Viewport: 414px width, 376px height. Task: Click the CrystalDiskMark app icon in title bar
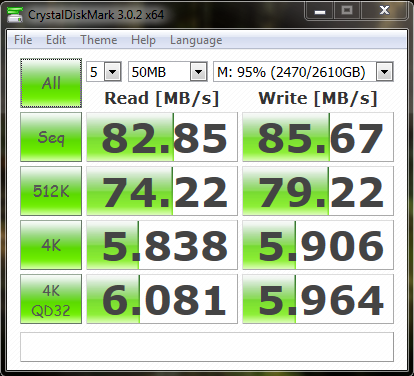point(15,14)
